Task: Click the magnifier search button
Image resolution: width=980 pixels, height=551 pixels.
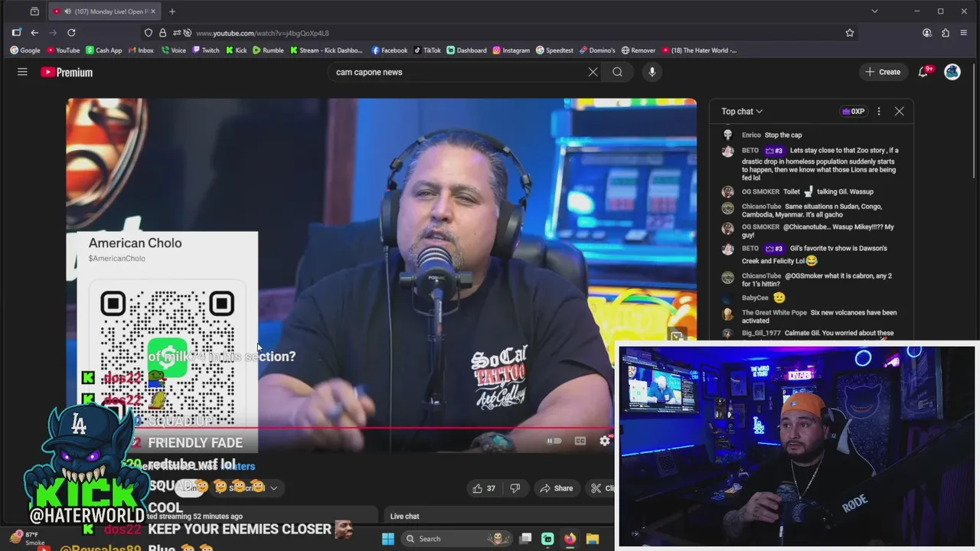Action: (617, 72)
